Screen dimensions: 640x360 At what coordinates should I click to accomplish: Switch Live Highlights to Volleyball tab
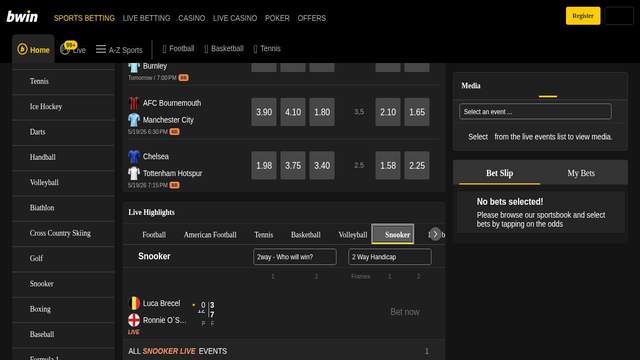click(353, 235)
